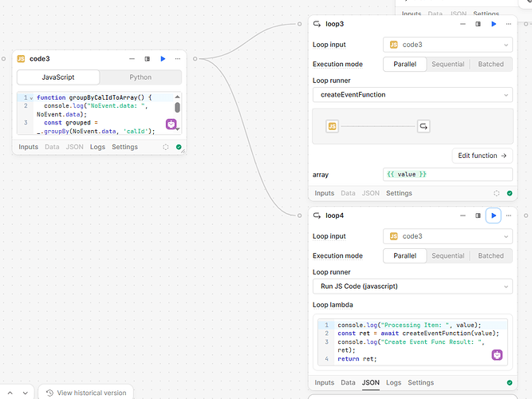The height and width of the screenshot is (399, 532).
Task: Set loop3 execution mode to Sequential
Action: pyautogui.click(x=447, y=65)
